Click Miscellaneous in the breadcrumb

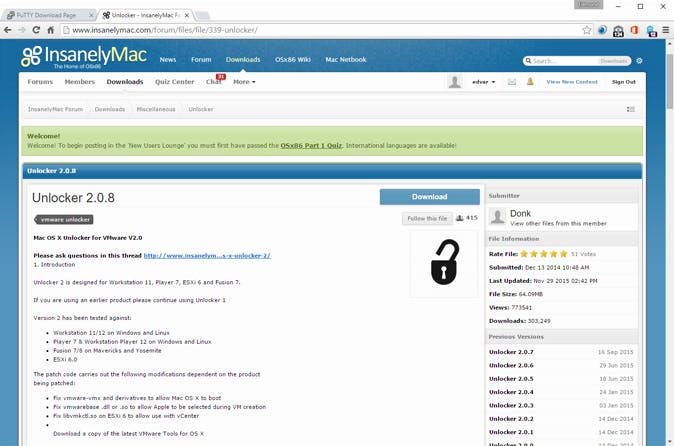(x=156, y=109)
